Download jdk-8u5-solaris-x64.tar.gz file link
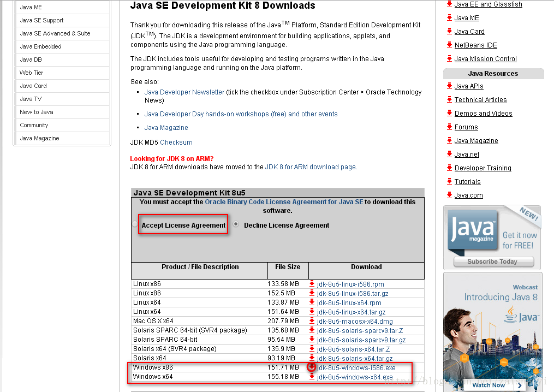Viewport: 554px width, 392px height. tap(355, 359)
